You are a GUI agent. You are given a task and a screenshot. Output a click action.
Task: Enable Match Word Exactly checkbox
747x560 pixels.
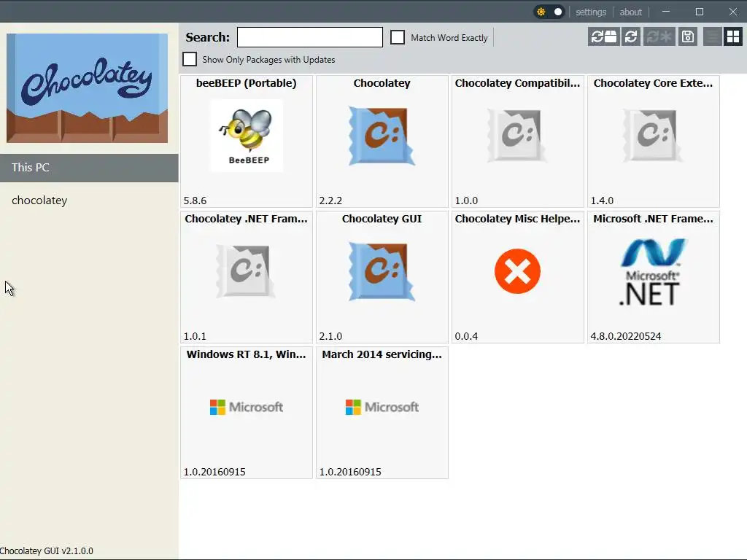398,37
